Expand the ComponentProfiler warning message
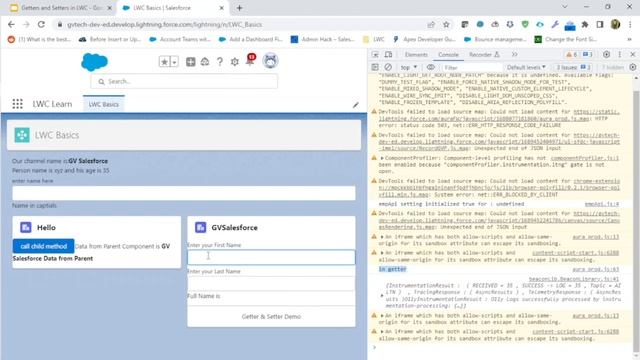640x360 pixels. point(382,158)
